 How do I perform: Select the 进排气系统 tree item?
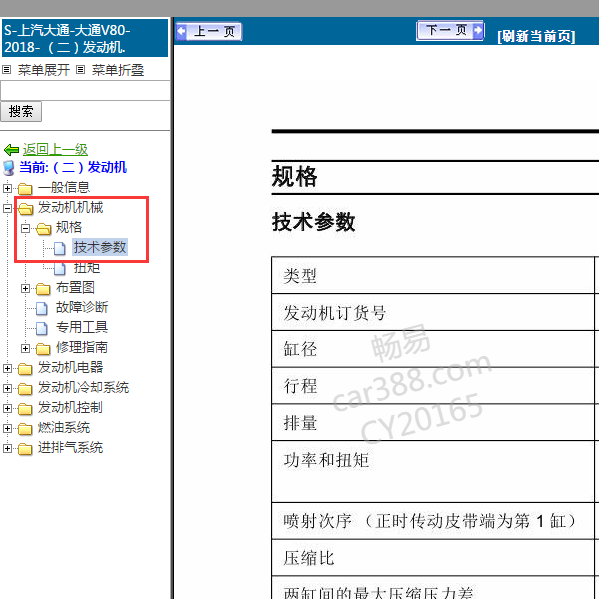(70, 447)
